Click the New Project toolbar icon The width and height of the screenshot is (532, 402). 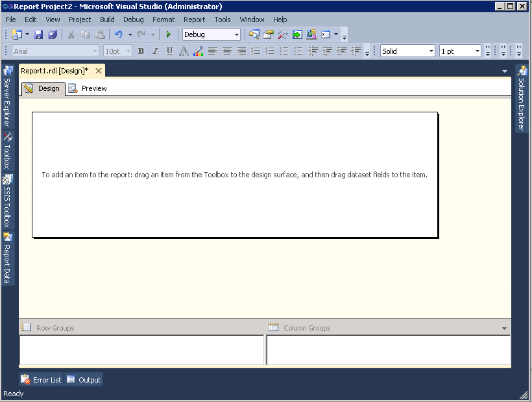coord(17,34)
